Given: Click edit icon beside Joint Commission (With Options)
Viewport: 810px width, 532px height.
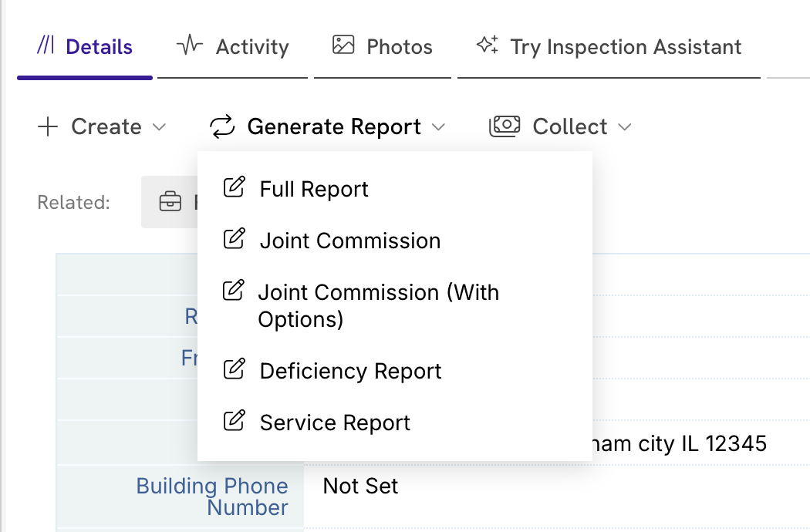Looking at the screenshot, I should [x=234, y=290].
